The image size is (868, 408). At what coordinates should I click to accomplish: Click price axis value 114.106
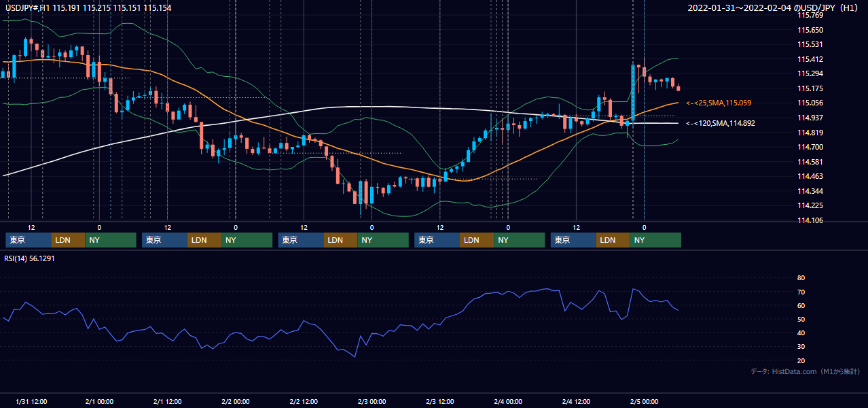coord(810,220)
